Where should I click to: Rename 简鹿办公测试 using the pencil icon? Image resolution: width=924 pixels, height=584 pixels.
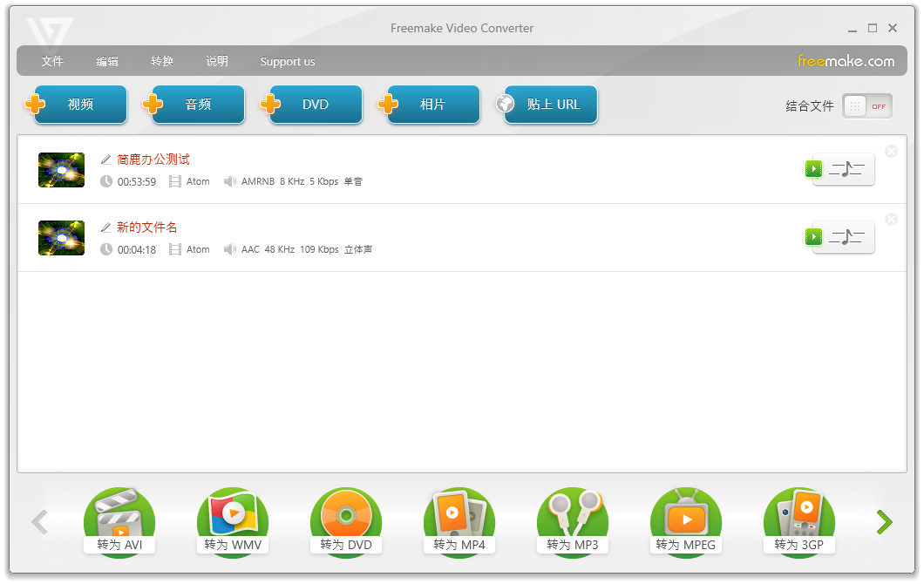(x=105, y=160)
